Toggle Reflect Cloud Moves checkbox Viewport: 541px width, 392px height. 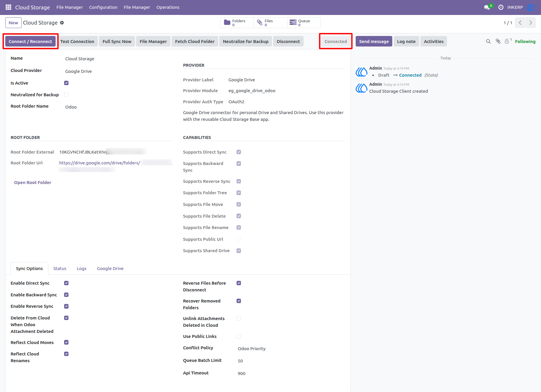66,343
